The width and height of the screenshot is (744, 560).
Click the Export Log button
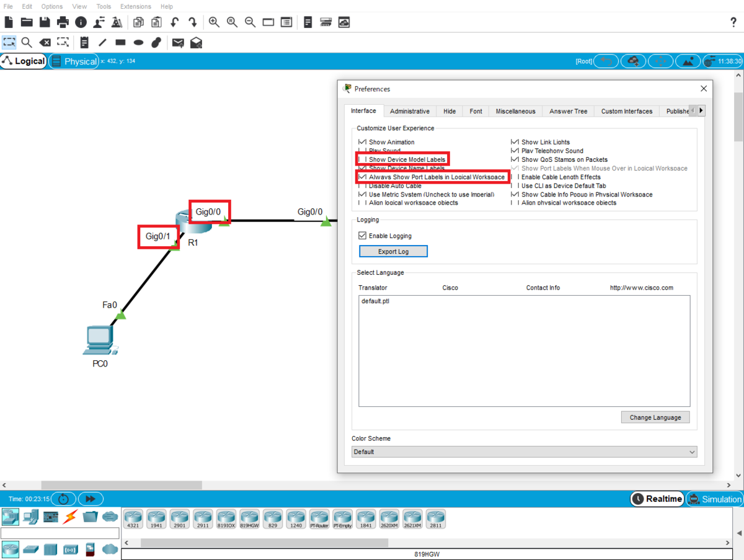[393, 251]
